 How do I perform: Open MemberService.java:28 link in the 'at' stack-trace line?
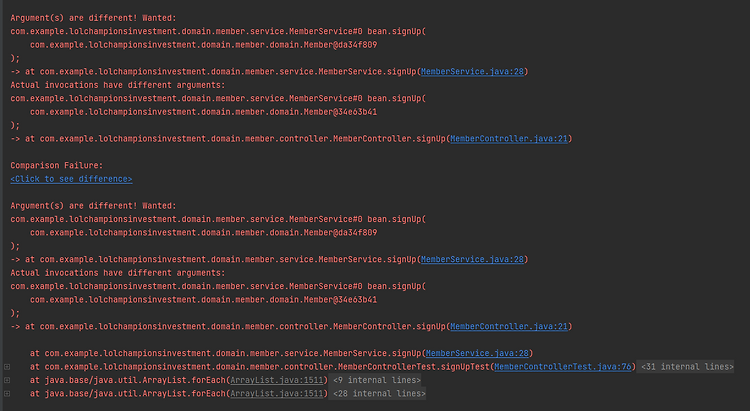478,353
